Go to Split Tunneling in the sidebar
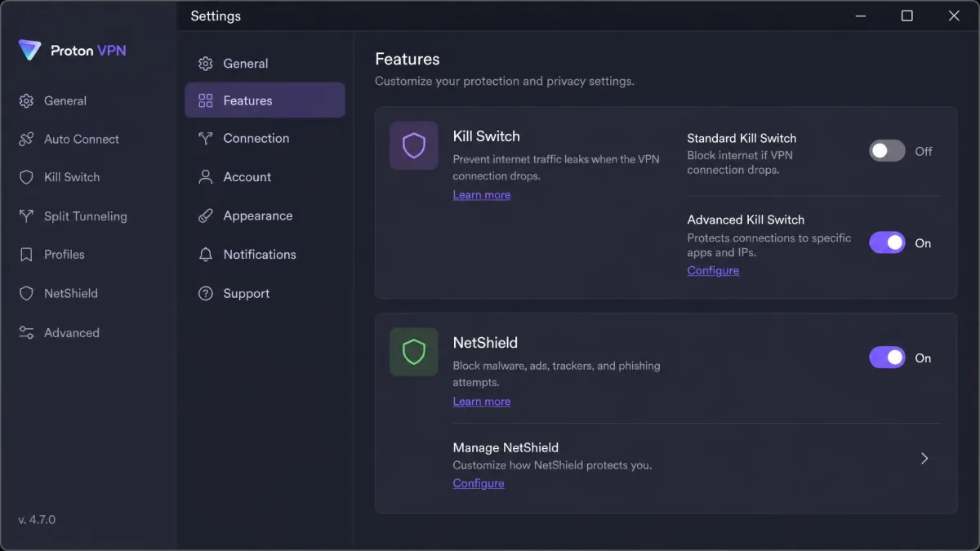Screen dimensions: 980x551 86,216
